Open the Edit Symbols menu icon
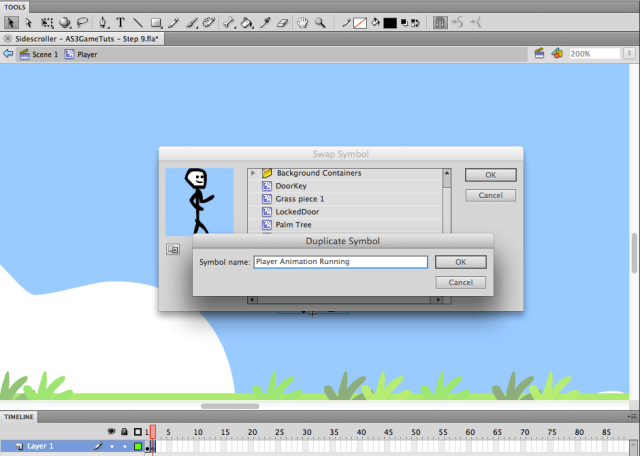This screenshot has height=456, width=640. point(557,53)
